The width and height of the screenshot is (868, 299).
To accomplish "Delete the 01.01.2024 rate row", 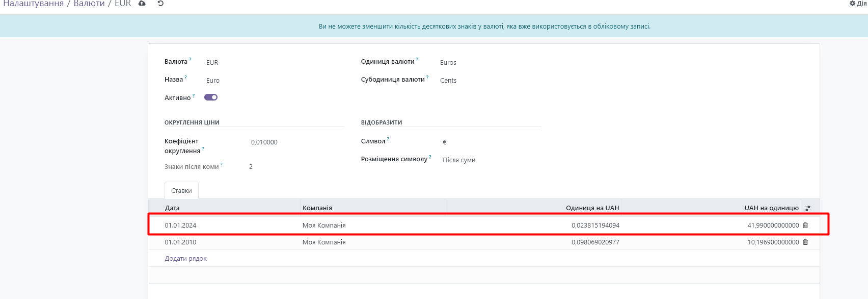I will pyautogui.click(x=805, y=225).
